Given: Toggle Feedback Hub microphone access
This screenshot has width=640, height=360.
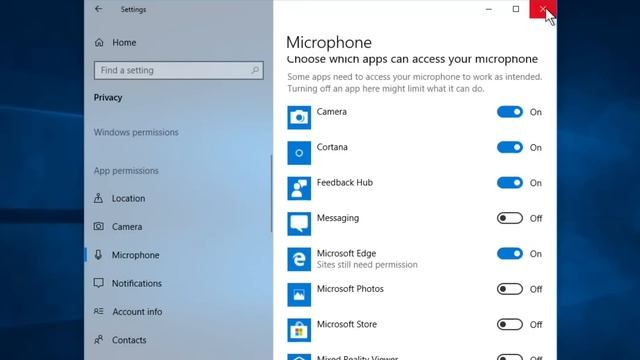Looking at the screenshot, I should click(x=510, y=183).
